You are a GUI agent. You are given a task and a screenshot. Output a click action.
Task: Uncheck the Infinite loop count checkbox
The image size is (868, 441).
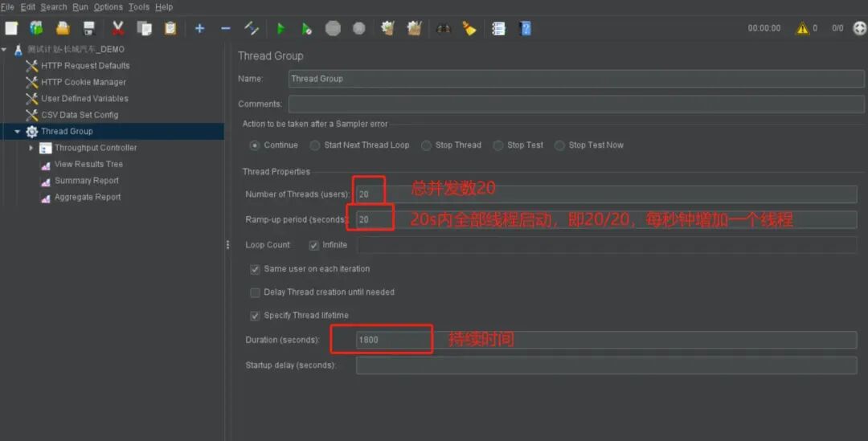pos(314,245)
